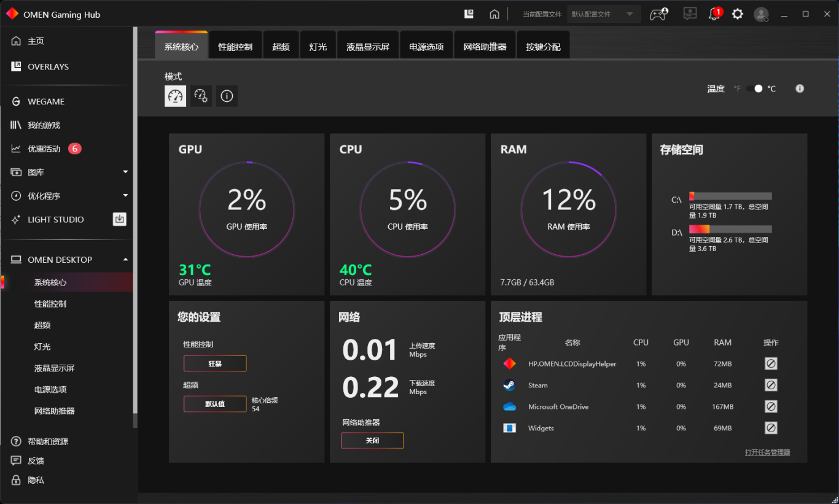Open LIGHT STUDIO in the sidebar
Image resolution: width=839 pixels, height=504 pixels.
pos(56,219)
